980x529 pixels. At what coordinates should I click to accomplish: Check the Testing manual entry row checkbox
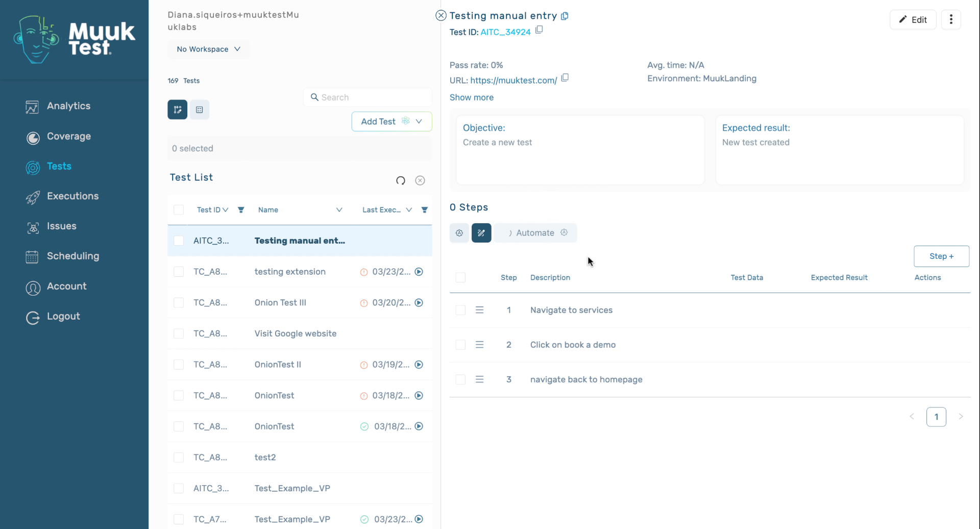pos(179,241)
